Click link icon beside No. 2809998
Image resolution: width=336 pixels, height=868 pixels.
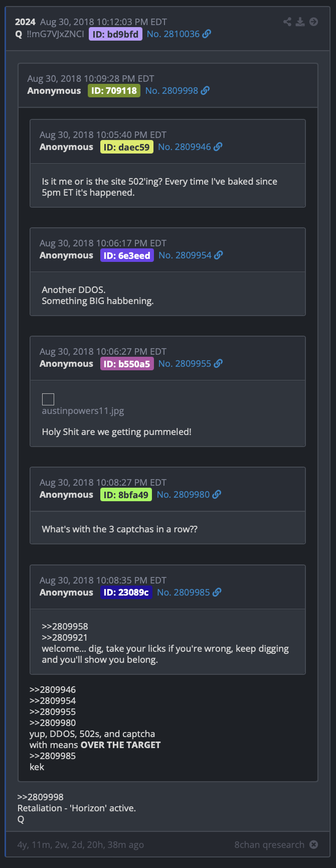pyautogui.click(x=205, y=90)
